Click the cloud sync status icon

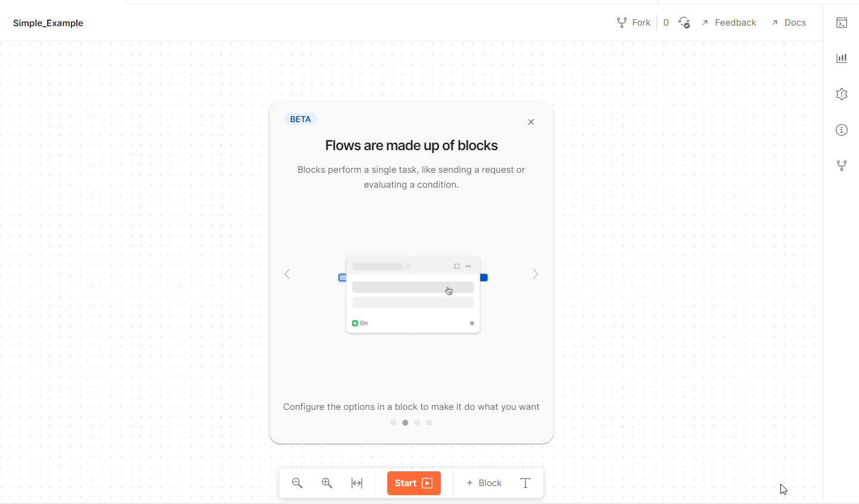684,23
